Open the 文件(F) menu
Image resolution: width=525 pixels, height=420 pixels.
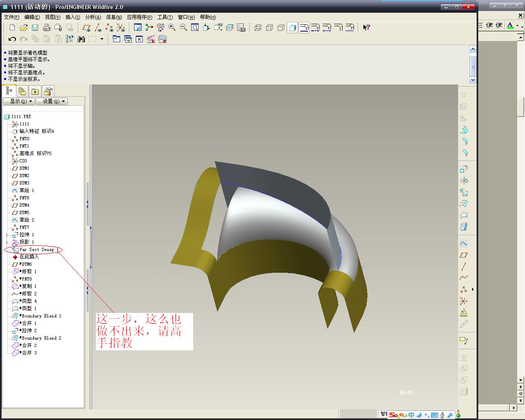pos(11,17)
